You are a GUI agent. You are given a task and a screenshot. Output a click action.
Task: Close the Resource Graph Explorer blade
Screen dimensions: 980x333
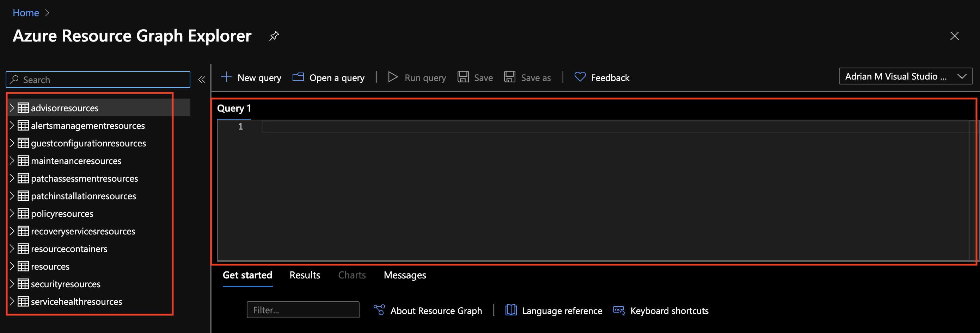coord(954,36)
